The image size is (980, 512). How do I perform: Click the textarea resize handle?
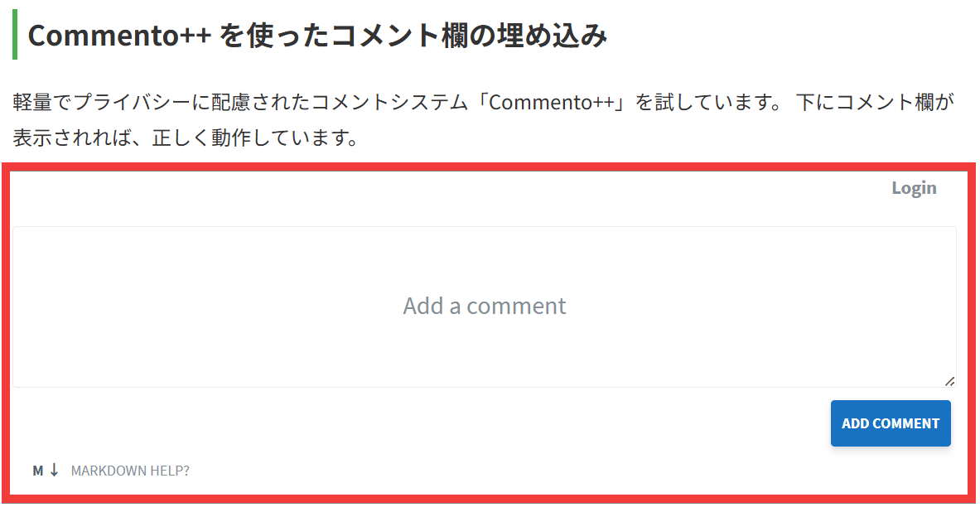(949, 381)
